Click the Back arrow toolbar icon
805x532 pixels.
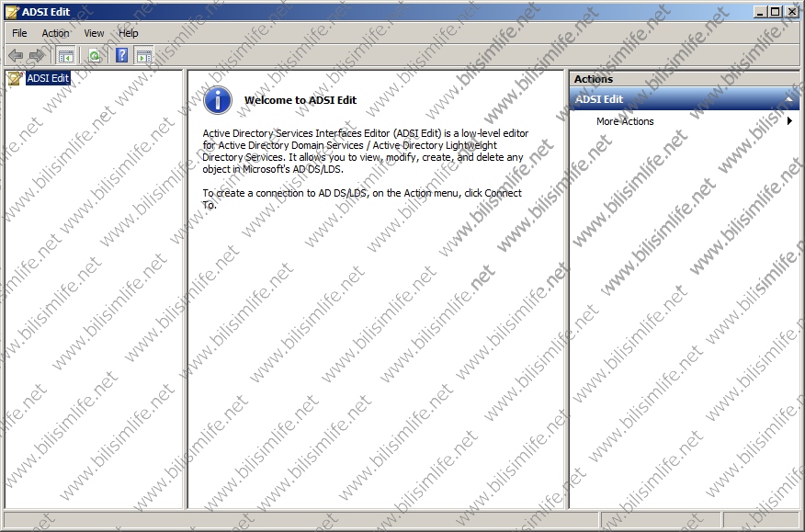(16, 55)
